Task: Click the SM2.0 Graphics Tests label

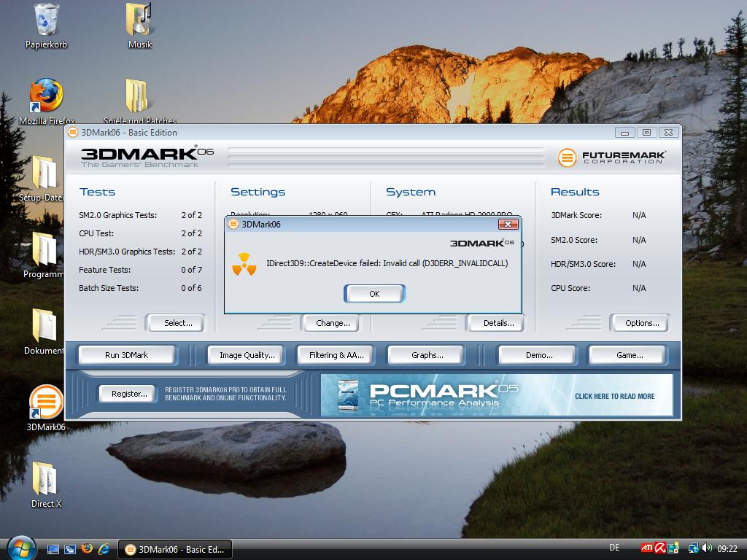Action: [x=117, y=215]
